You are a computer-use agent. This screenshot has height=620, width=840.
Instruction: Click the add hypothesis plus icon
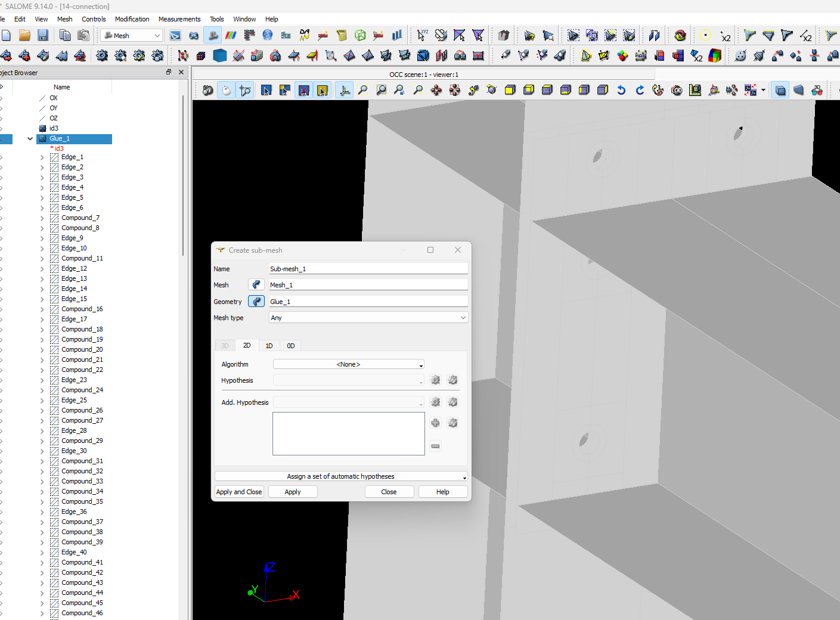435,423
